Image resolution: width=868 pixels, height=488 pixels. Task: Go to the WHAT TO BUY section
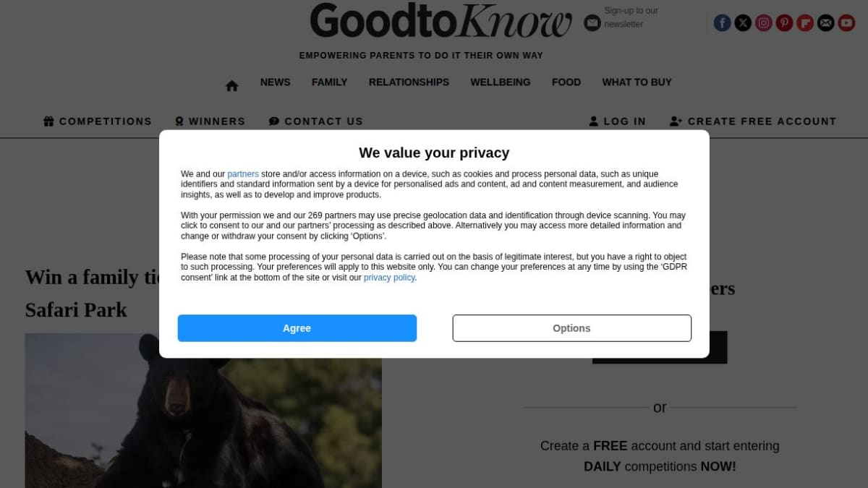637,82
